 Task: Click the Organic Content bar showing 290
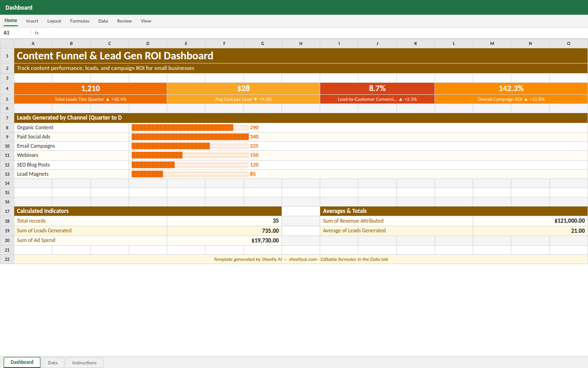click(195, 127)
